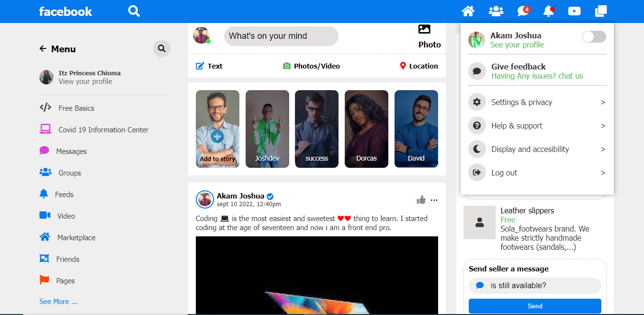Toggle the switch next to Akam Joshua
Image resolution: width=644 pixels, height=315 pixels.
pos(594,37)
